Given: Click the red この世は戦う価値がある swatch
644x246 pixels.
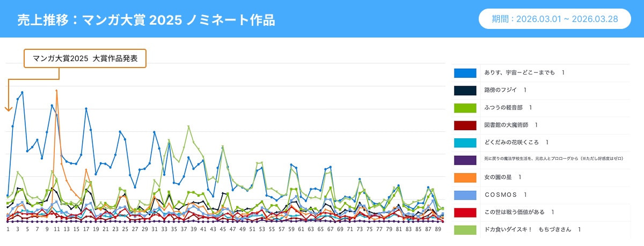Looking at the screenshot, I should point(465,212).
